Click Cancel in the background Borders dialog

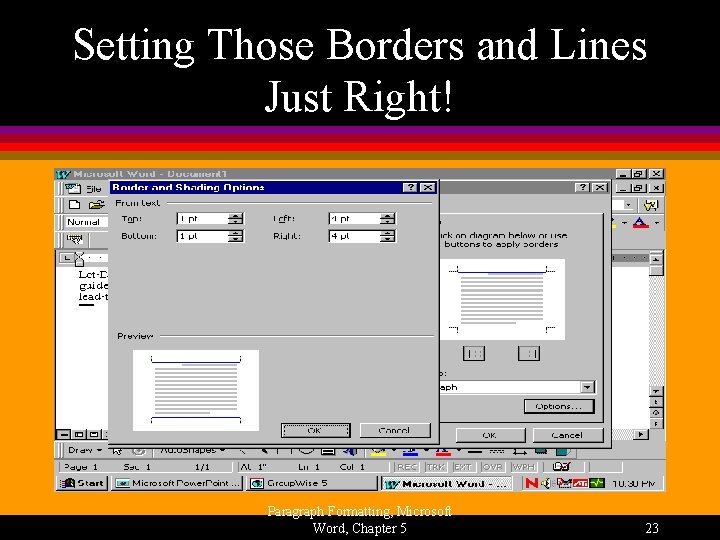568,435
